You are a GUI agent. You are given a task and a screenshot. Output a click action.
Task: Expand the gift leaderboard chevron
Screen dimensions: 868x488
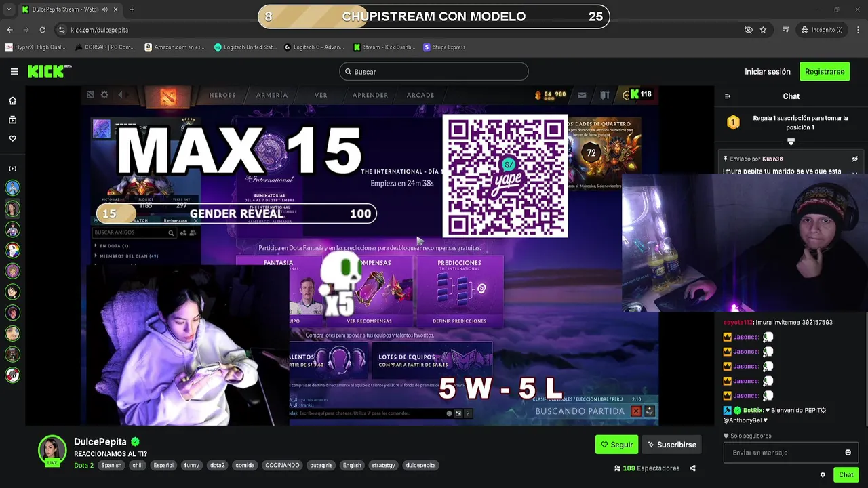[x=791, y=142]
